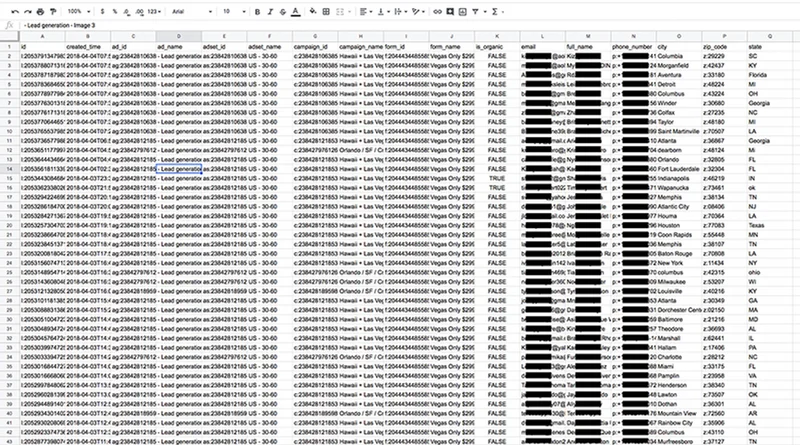The image size is (800, 445).
Task: Click the Insert comment icon
Action: [x=450, y=12]
